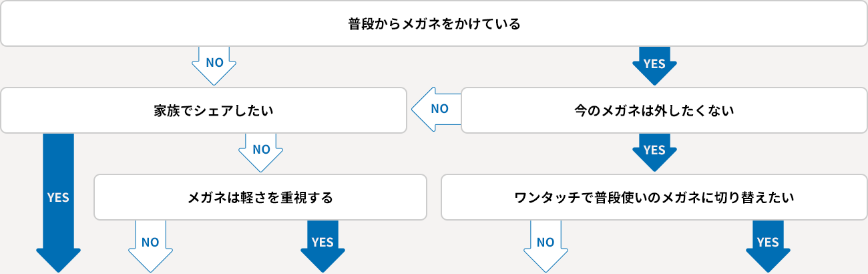The image size is (868, 274).
Task: Select the メガネは軽さを重視する box
Action: (260, 197)
